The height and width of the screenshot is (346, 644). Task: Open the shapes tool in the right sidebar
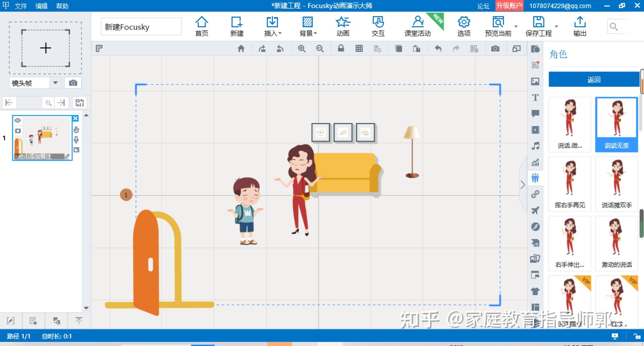coord(535,49)
